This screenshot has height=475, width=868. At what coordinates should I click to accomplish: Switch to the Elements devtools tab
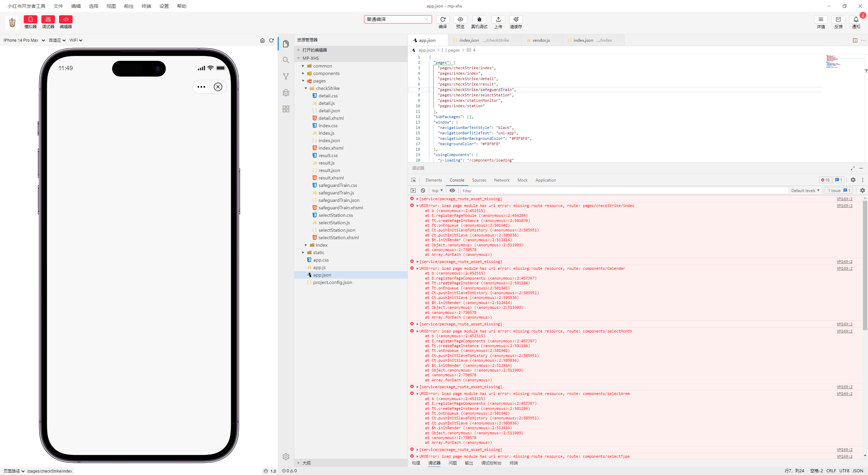(x=434, y=180)
